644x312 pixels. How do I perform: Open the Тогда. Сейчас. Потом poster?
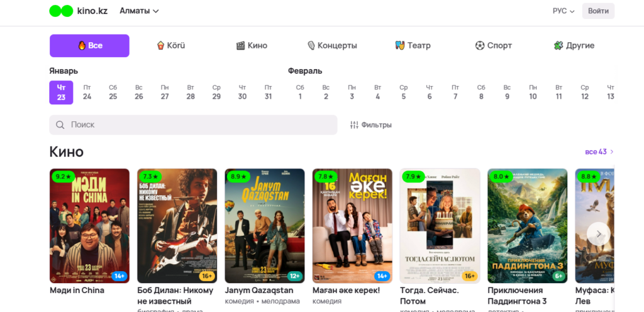[440, 226]
